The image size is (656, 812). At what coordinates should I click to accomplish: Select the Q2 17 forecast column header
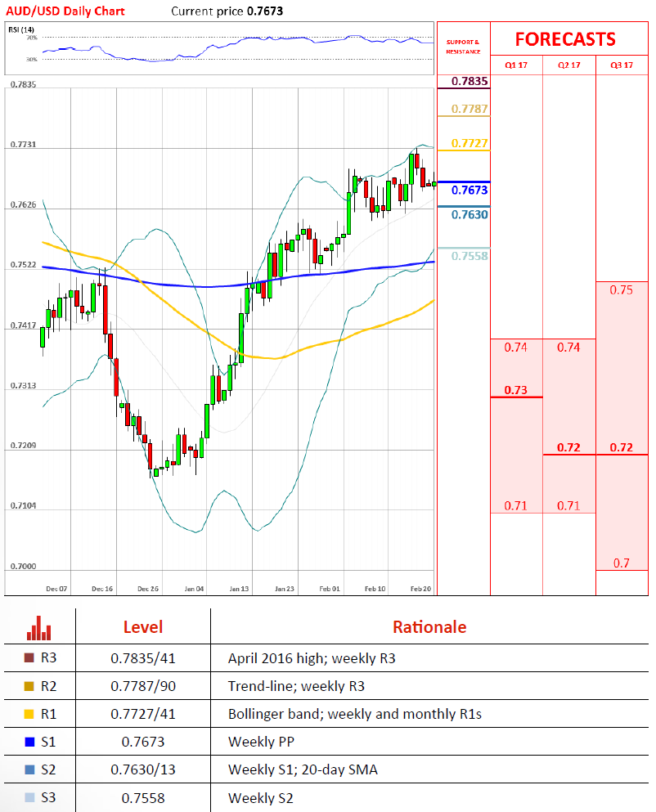(569, 65)
